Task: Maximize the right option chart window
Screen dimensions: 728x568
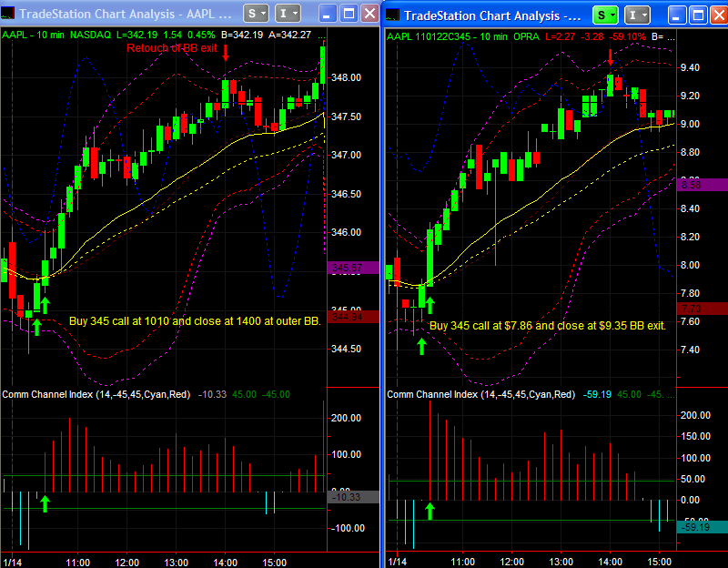Action: (x=698, y=15)
